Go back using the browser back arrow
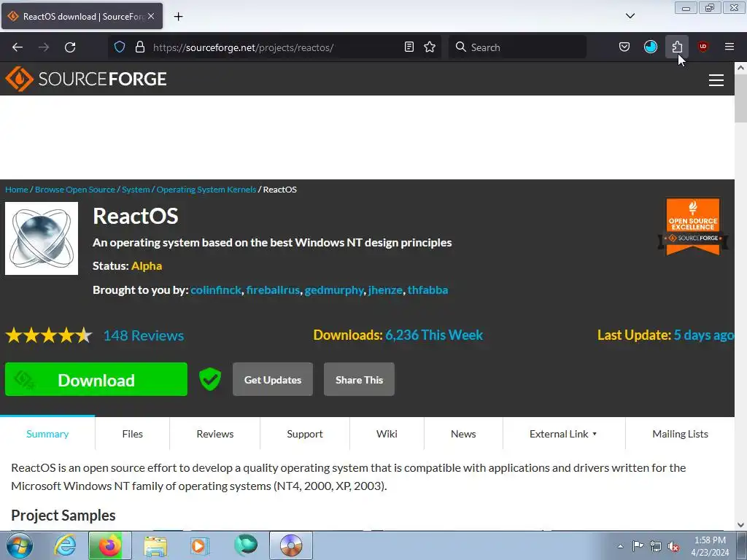Viewport: 747px width, 560px height. click(x=18, y=47)
